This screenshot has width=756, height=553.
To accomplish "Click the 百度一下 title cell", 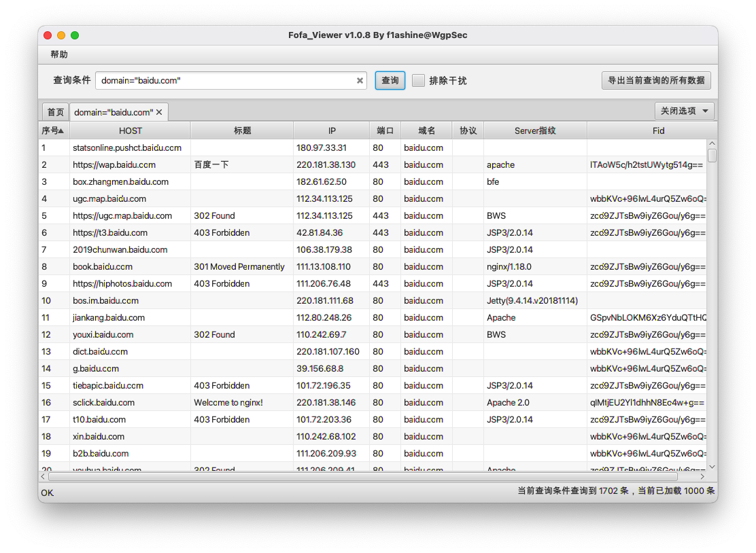I will [211, 164].
